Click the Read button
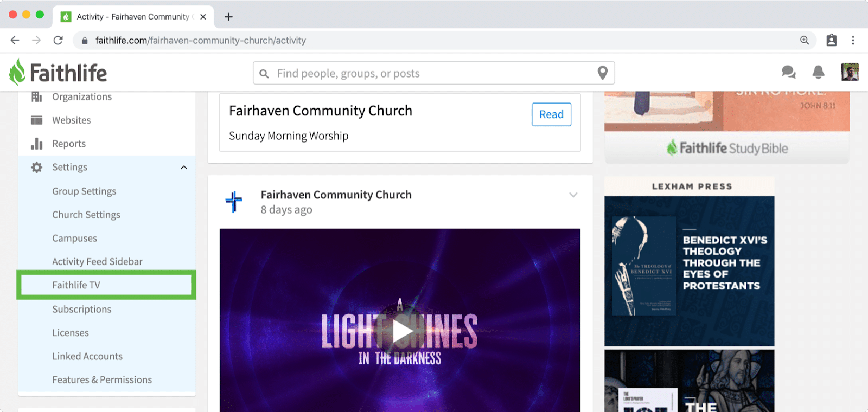 pyautogui.click(x=551, y=114)
